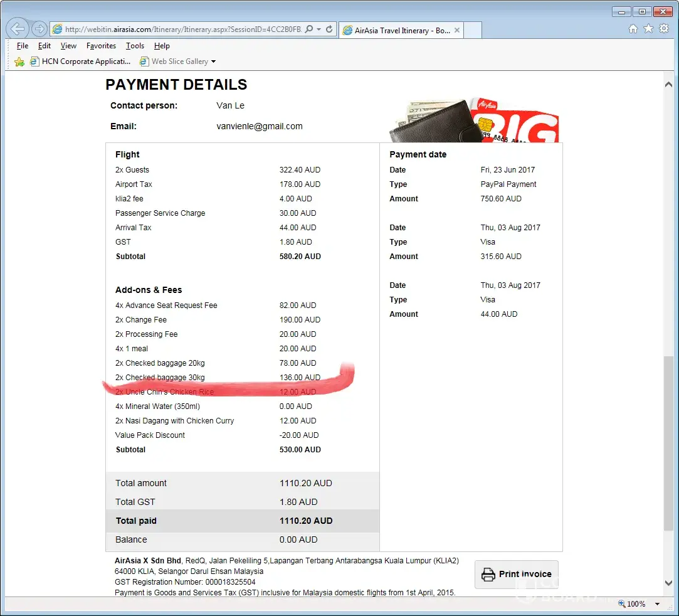Expand the Web Slice Gallery dropdown arrow
This screenshot has width=679, height=616.
pos(213,61)
